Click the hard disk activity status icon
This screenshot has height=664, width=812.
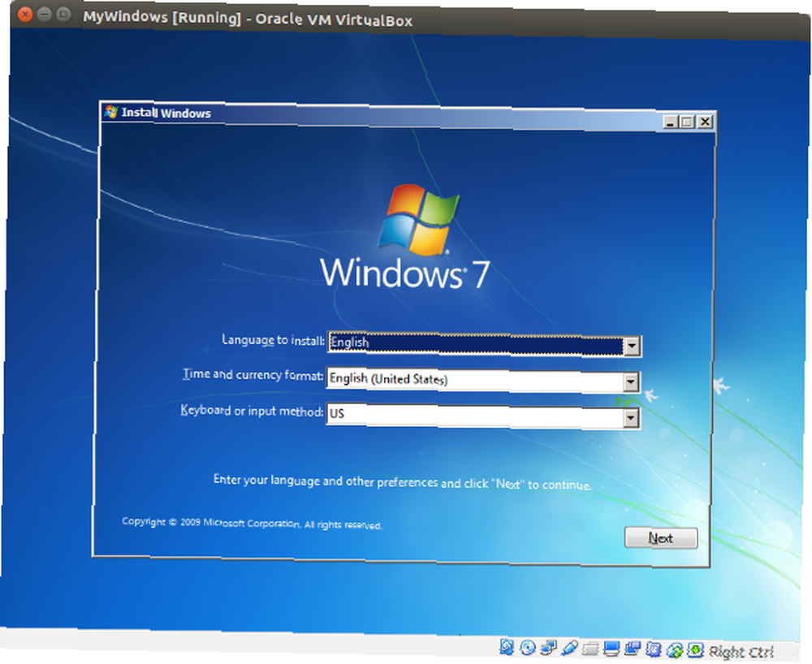pyautogui.click(x=507, y=647)
